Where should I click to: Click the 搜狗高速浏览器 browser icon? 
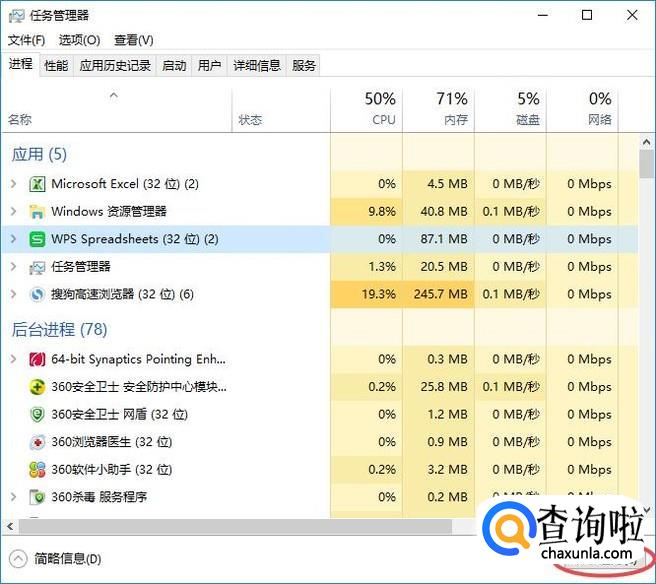click(x=37, y=295)
